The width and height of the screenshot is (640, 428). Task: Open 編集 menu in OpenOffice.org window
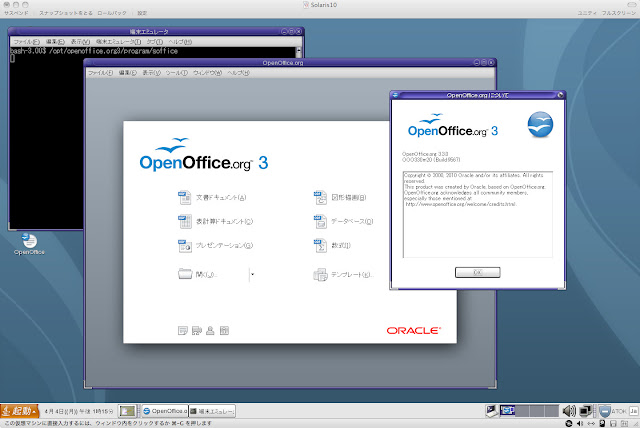click(127, 73)
